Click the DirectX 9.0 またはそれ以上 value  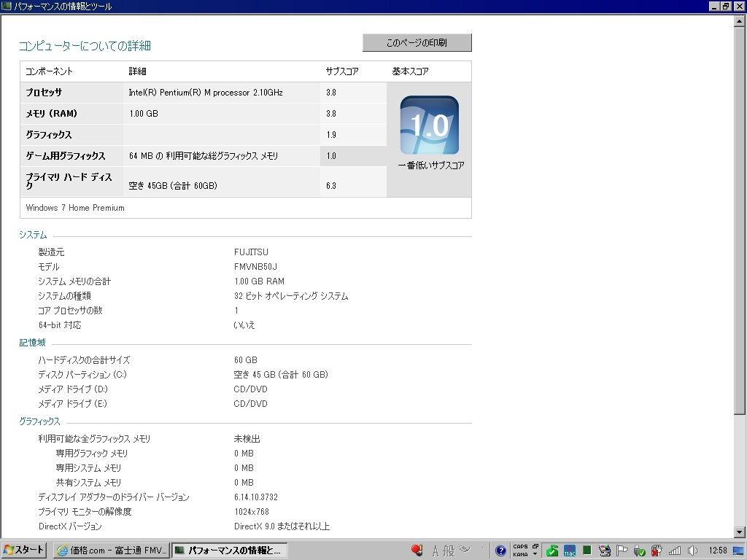282,526
